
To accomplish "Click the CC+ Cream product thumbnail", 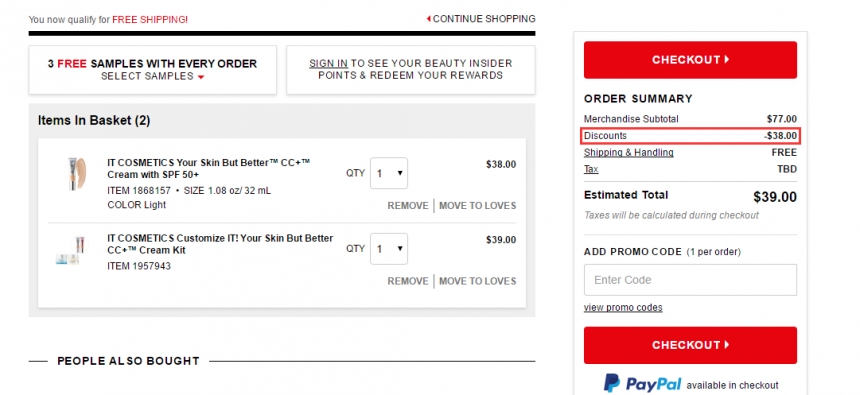I will point(77,173).
